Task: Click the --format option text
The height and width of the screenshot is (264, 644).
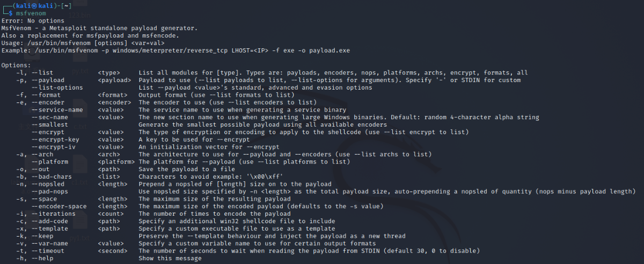Action: pyautogui.click(x=46, y=95)
